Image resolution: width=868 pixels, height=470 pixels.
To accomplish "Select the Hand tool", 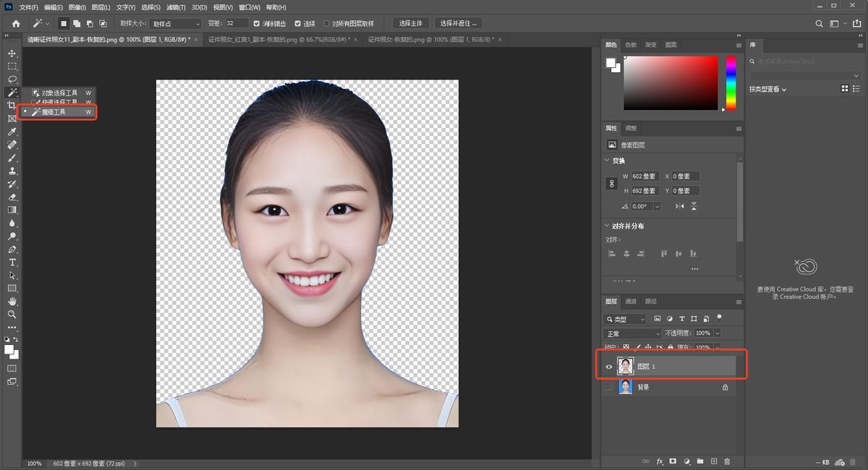I will (x=12, y=302).
